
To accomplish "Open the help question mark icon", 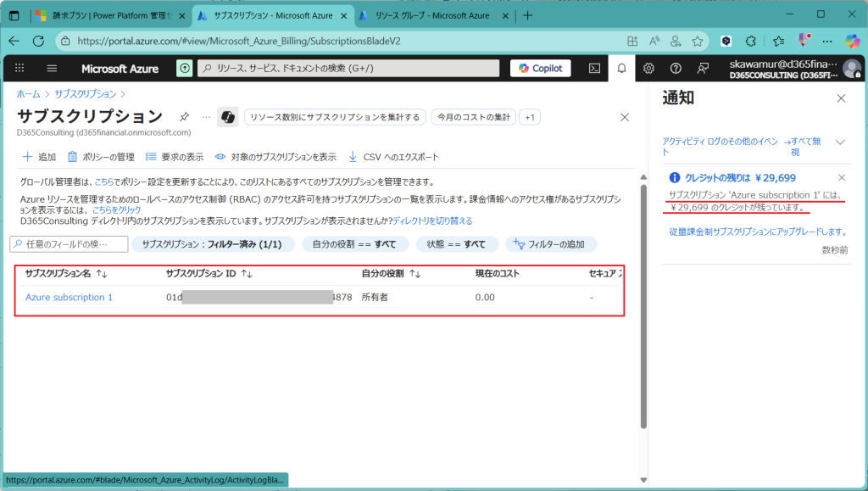I will 676,68.
